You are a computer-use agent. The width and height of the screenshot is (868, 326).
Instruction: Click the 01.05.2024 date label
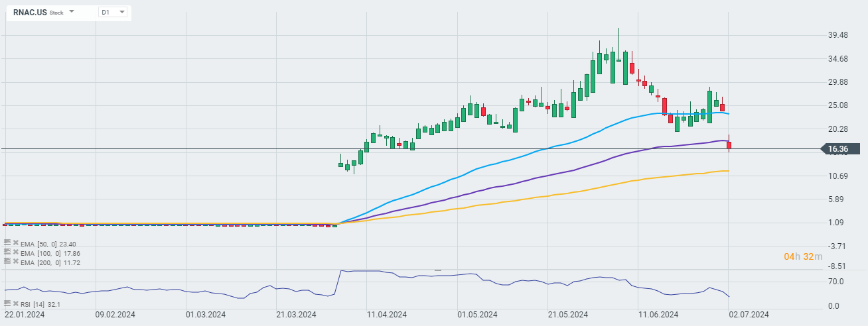point(477,315)
